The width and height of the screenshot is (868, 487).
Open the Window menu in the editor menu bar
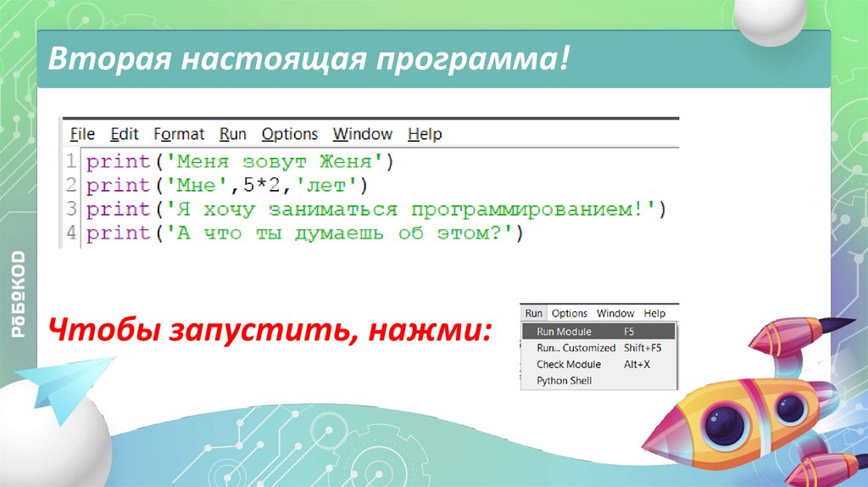point(363,134)
